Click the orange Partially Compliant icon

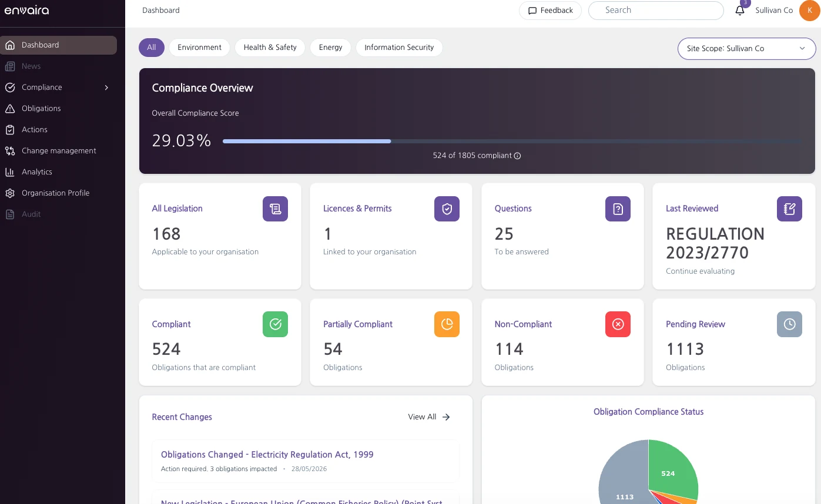(x=447, y=324)
